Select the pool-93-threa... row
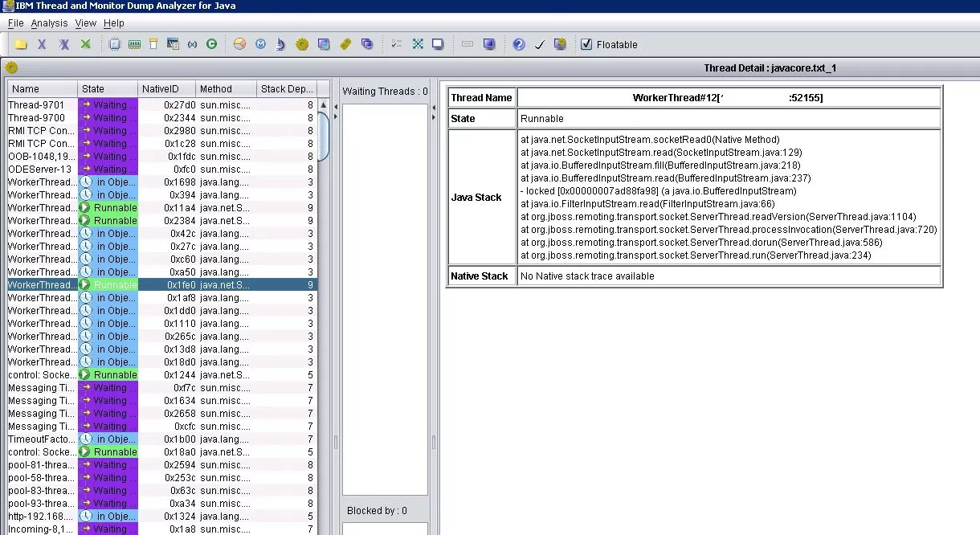Screen dimensions: 980x535 click(x=162, y=503)
